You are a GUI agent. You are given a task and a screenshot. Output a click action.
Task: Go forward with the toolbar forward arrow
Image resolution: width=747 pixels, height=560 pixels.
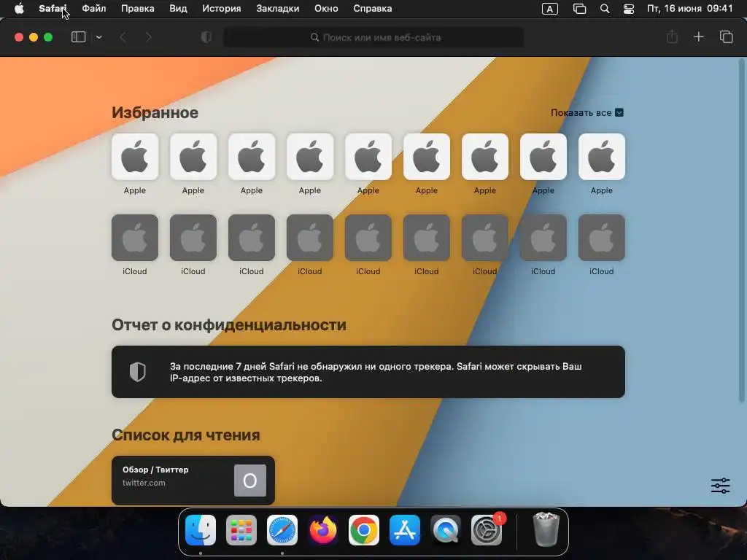148,37
